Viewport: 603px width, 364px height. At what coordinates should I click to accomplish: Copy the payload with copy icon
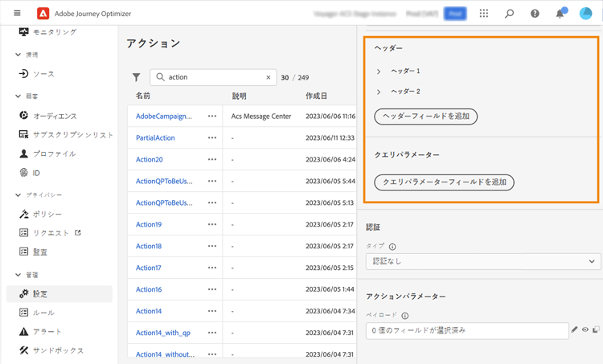pos(596,329)
